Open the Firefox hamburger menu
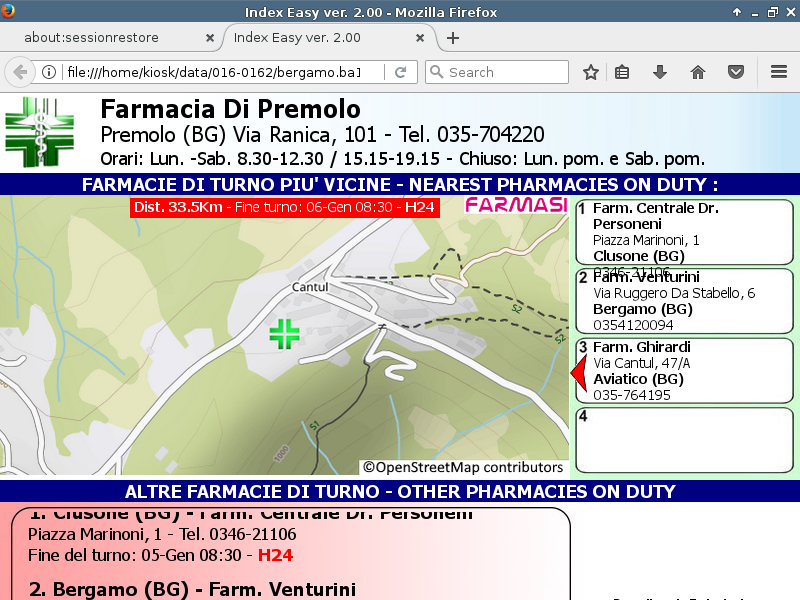 tap(779, 72)
